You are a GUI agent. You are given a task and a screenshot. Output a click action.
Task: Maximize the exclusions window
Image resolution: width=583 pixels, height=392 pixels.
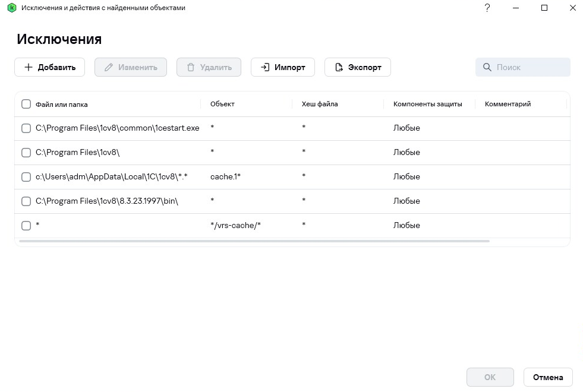pos(544,8)
